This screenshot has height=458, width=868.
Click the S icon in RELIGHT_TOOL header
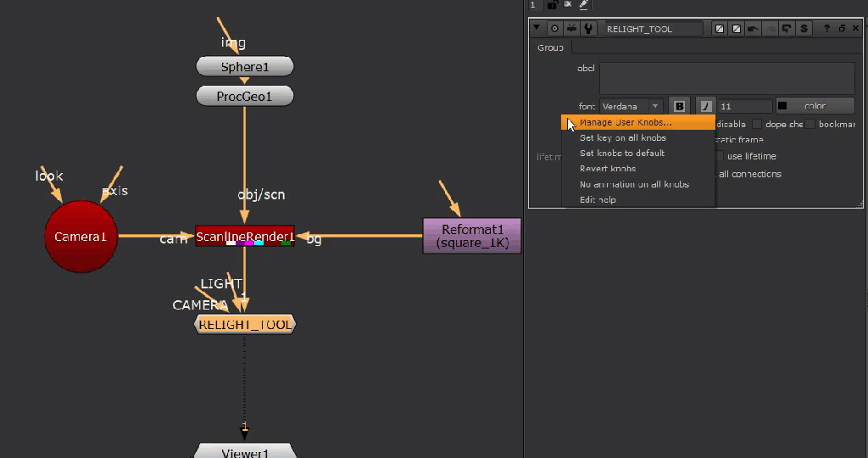pyautogui.click(x=804, y=29)
